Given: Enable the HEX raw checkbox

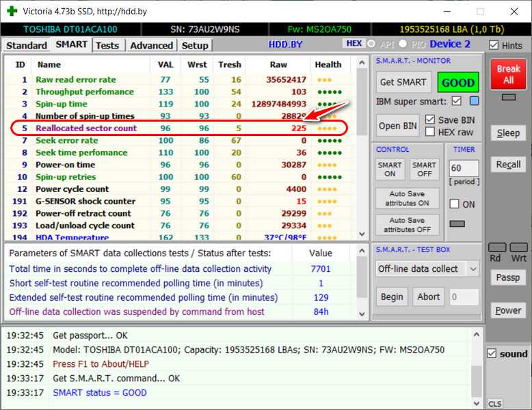Looking at the screenshot, I should (x=430, y=132).
